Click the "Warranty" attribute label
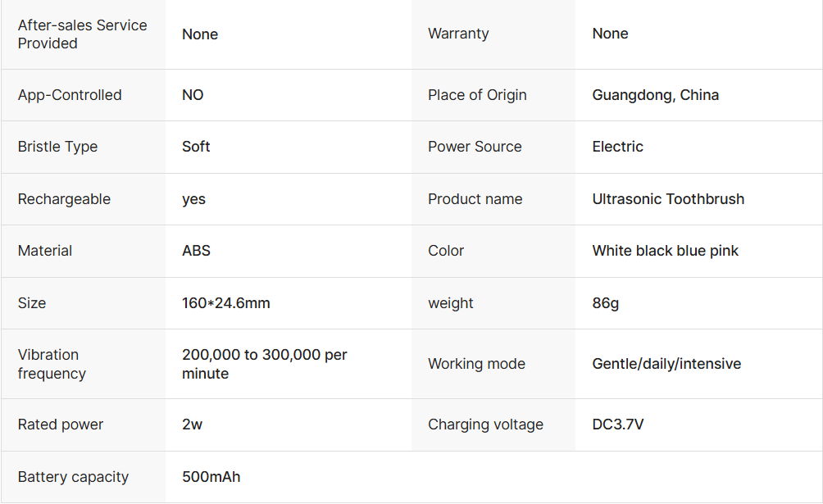 point(458,34)
